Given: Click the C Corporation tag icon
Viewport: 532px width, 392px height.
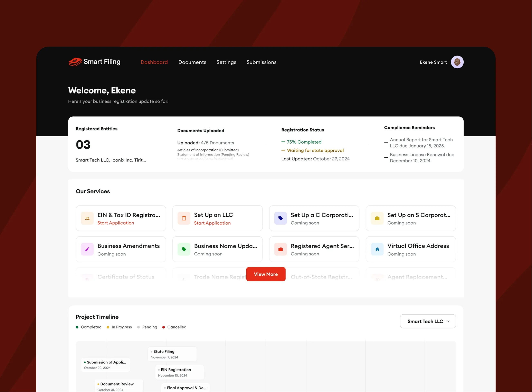Looking at the screenshot, I should [x=280, y=218].
